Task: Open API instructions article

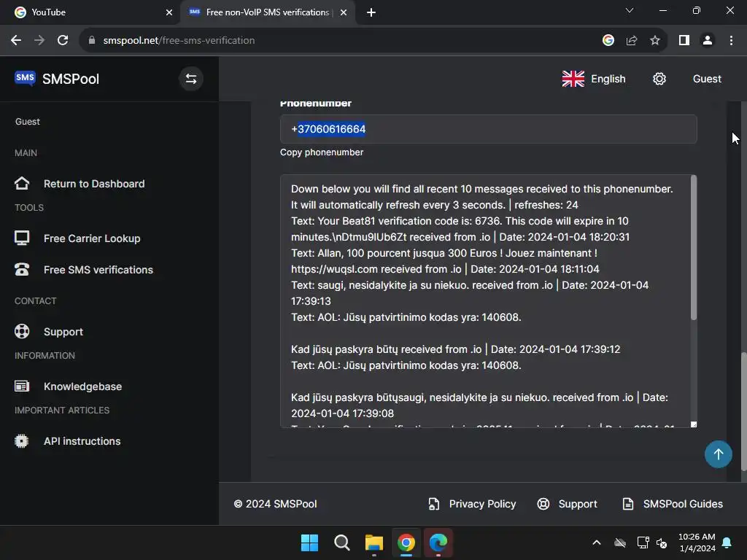Action: click(x=82, y=441)
